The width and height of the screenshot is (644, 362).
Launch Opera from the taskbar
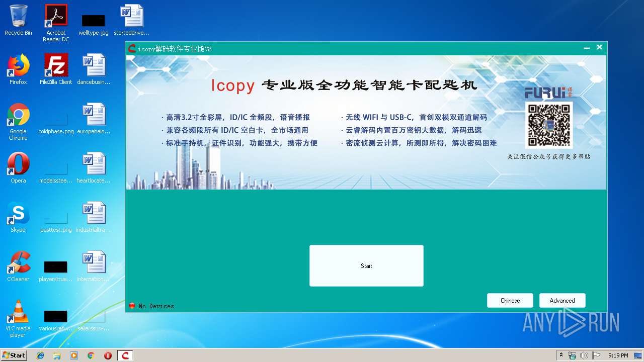(x=108, y=355)
